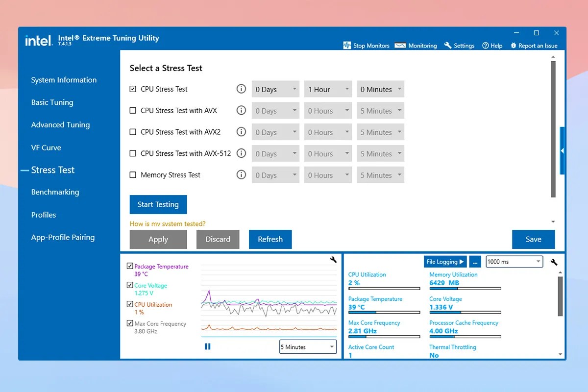Click the stress test panel vertical scrollbar

(x=553, y=129)
